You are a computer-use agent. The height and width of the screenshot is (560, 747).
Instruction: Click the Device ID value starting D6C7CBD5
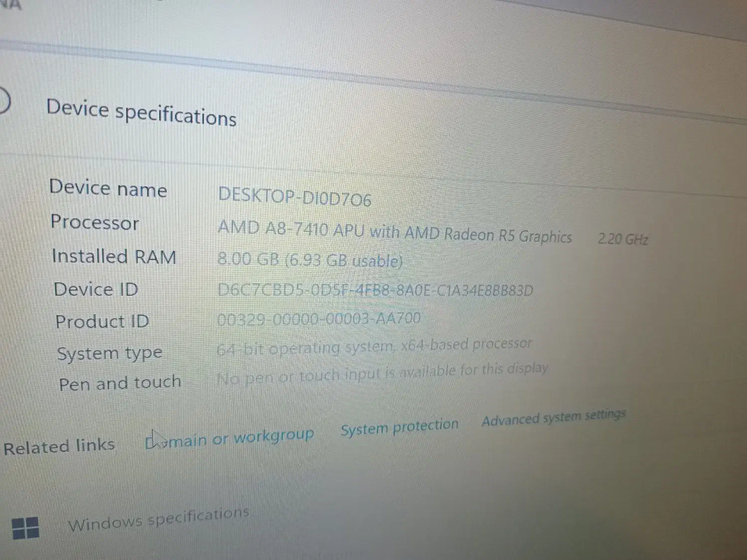[x=375, y=290]
